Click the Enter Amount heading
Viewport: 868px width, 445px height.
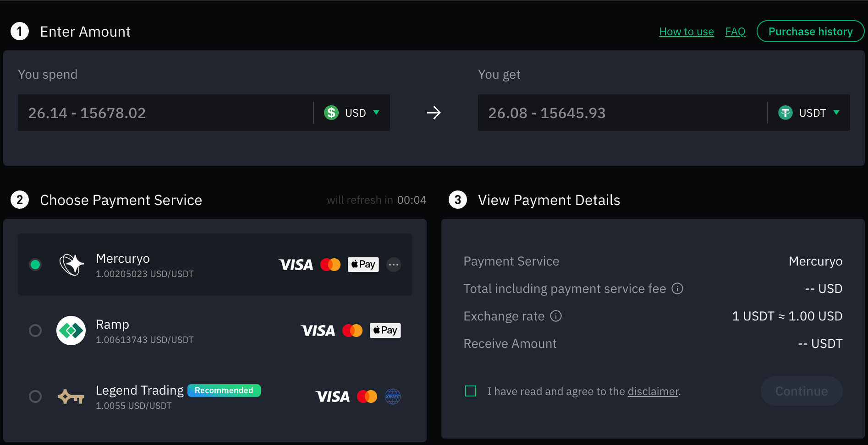[x=85, y=32]
